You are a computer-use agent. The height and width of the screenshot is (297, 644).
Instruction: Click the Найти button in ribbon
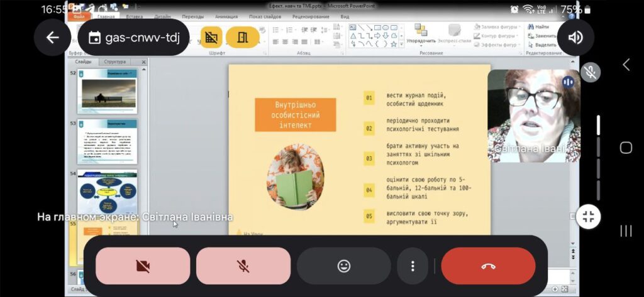click(541, 27)
